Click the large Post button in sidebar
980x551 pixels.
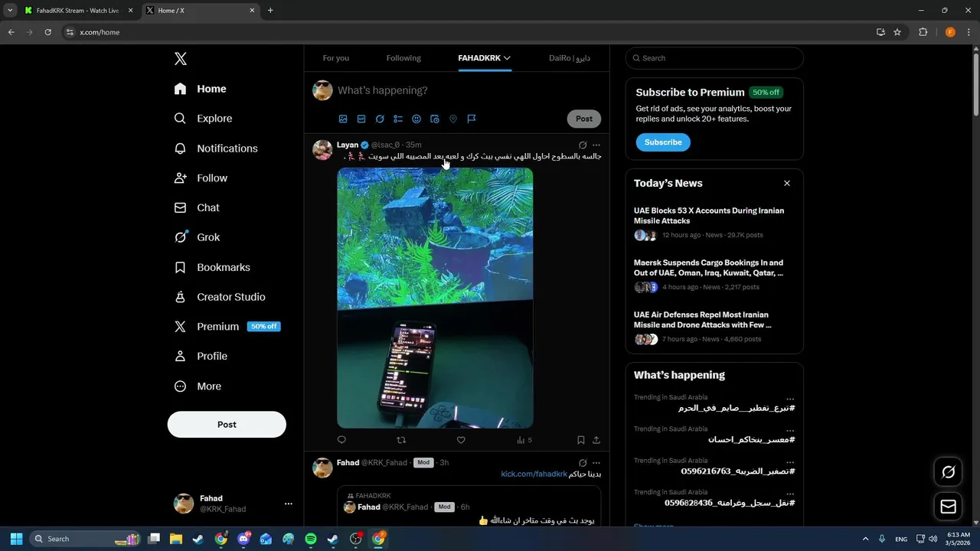tap(227, 425)
